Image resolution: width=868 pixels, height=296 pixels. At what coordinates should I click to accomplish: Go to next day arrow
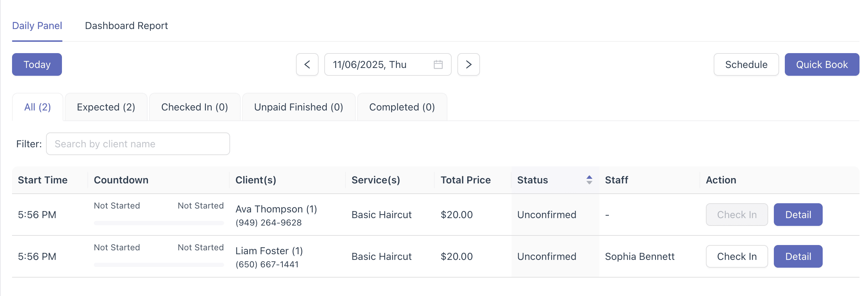pos(468,64)
